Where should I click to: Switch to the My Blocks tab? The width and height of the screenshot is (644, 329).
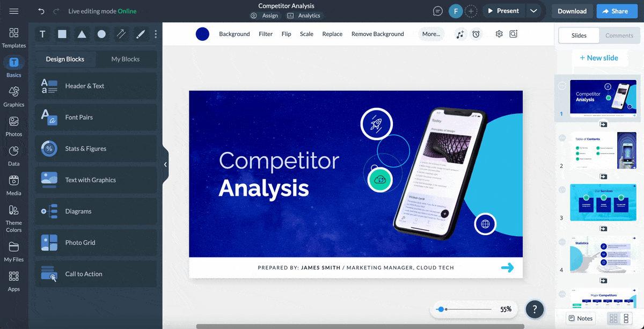(x=125, y=59)
